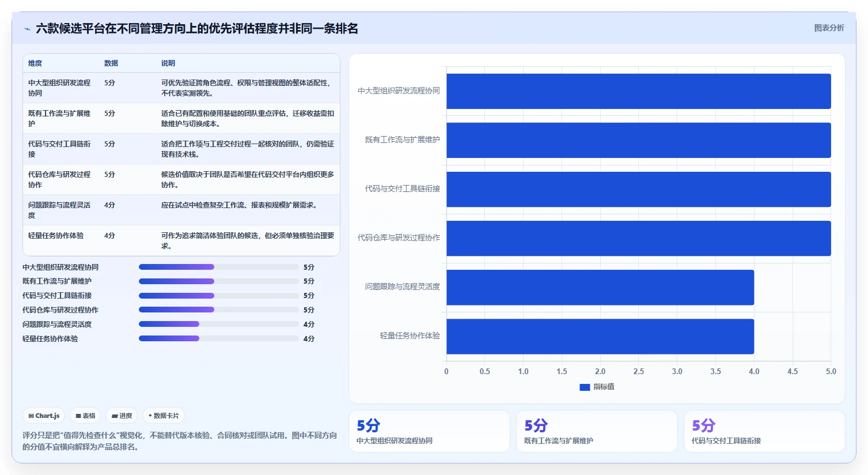Click table cell 代码仓库与研发过程协作
Image resolution: width=868 pixels, height=475 pixels.
click(59, 179)
